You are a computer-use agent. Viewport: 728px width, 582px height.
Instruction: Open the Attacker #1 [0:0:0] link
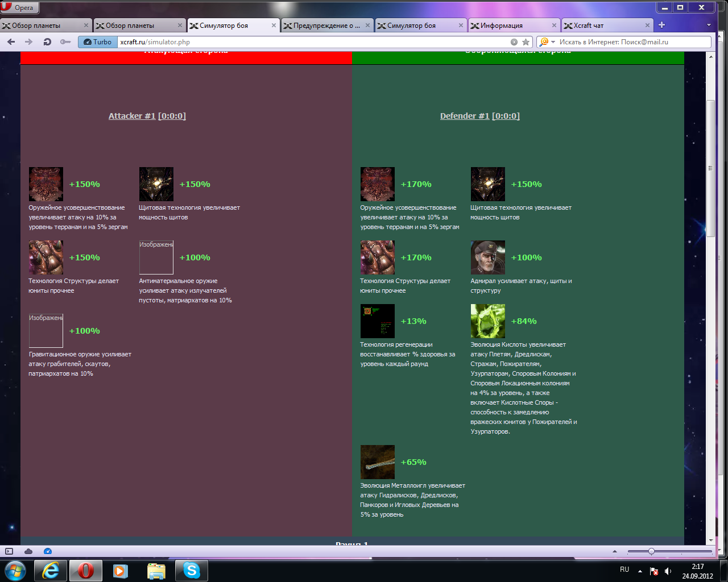147,116
